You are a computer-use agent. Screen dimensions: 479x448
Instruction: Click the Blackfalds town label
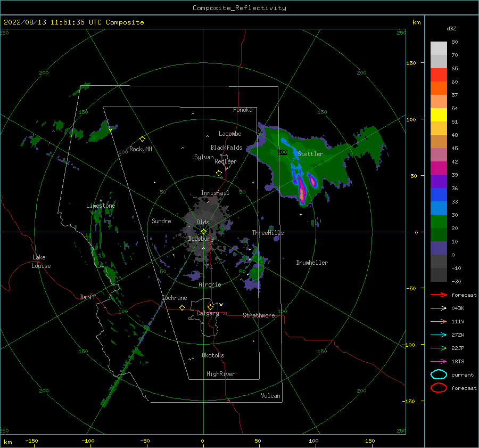coord(226,148)
